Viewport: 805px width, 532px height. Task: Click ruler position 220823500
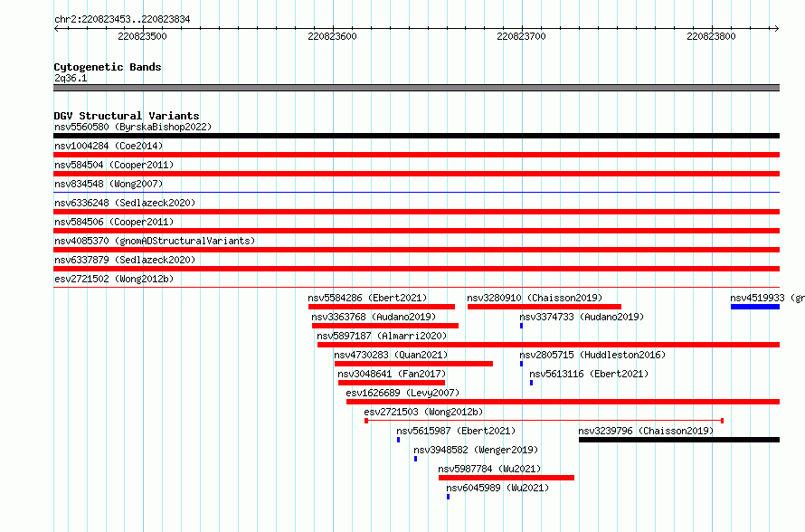tap(142, 36)
